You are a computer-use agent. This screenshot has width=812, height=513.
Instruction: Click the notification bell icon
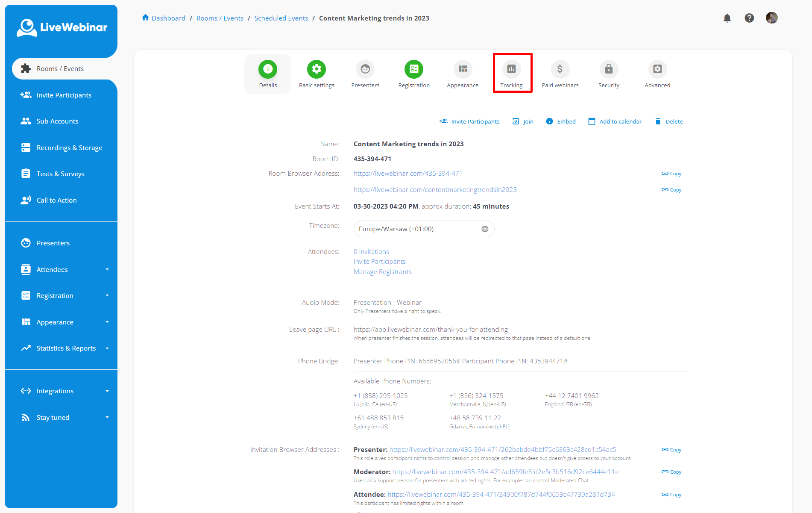click(x=727, y=18)
